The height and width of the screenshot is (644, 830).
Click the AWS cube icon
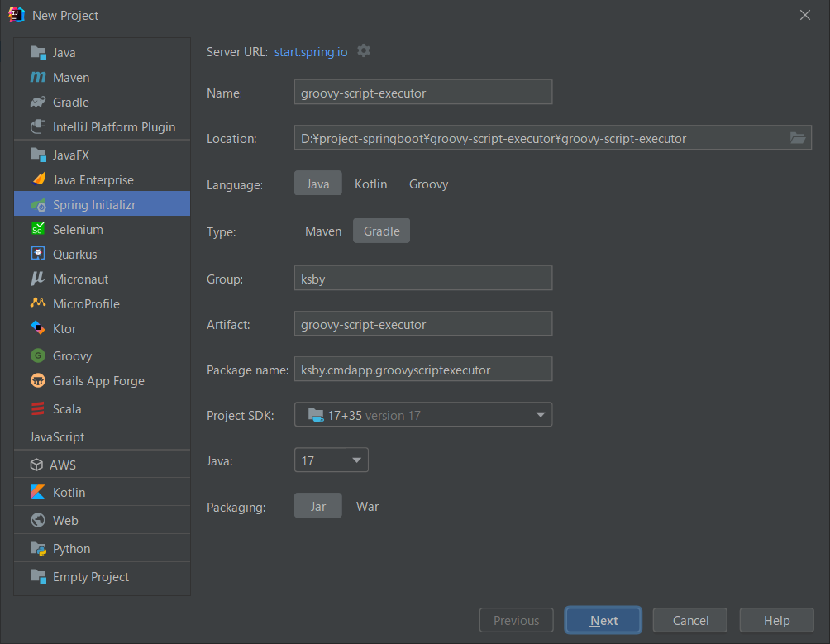point(36,465)
